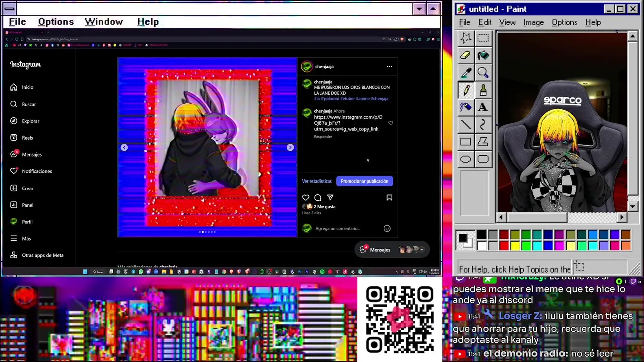Viewport: 644px width, 362px height.
Task: Open post's three-dot more options menu
Action: pos(389,66)
